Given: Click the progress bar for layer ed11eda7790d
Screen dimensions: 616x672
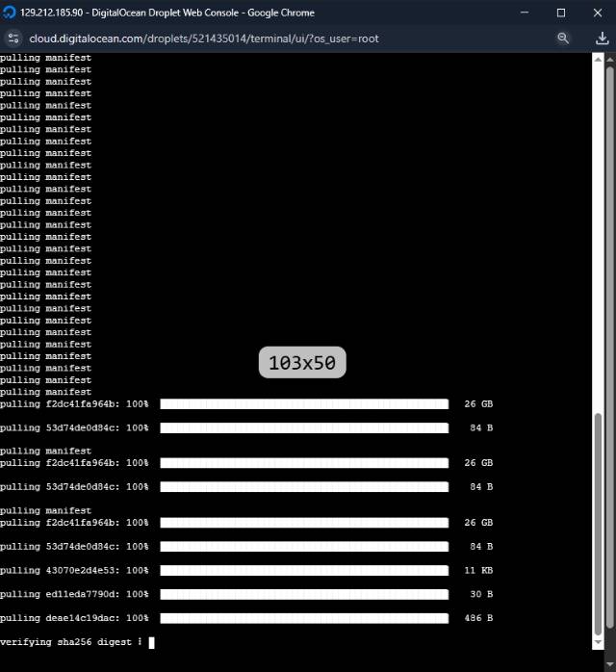Looking at the screenshot, I should (x=304, y=594).
